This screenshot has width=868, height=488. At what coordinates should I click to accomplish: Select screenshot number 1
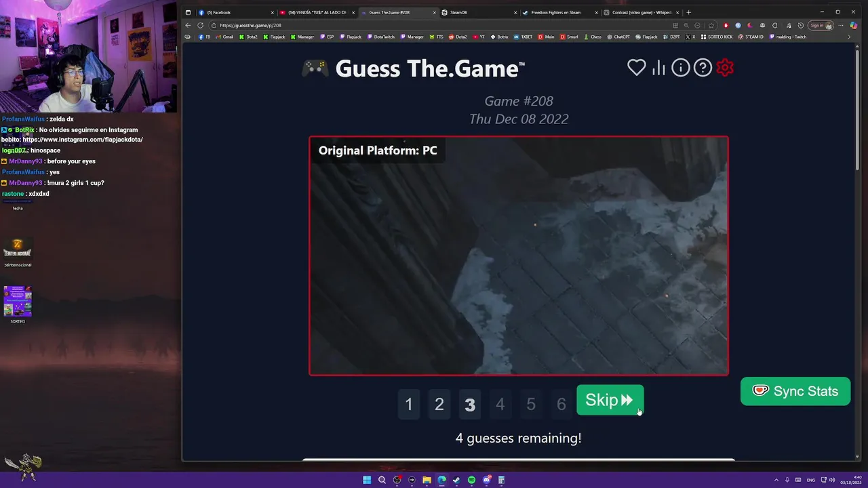click(409, 405)
